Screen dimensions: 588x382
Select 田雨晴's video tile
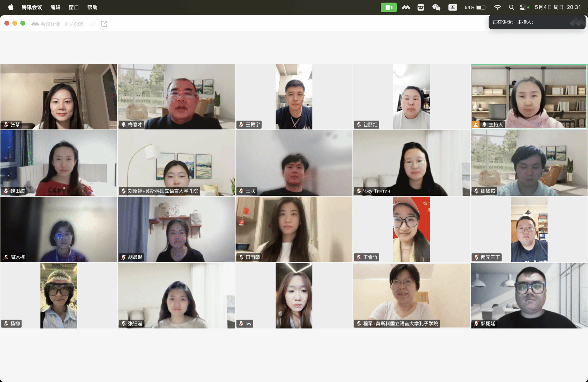tap(294, 229)
